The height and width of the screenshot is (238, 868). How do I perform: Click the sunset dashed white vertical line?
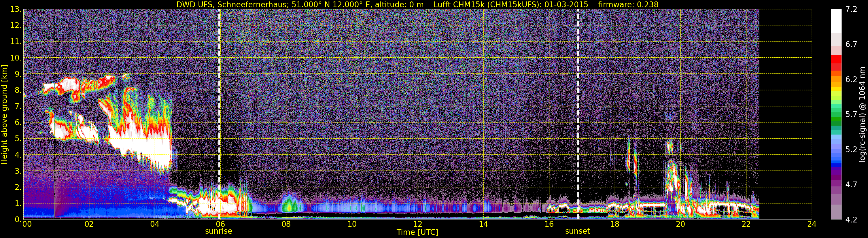578,114
